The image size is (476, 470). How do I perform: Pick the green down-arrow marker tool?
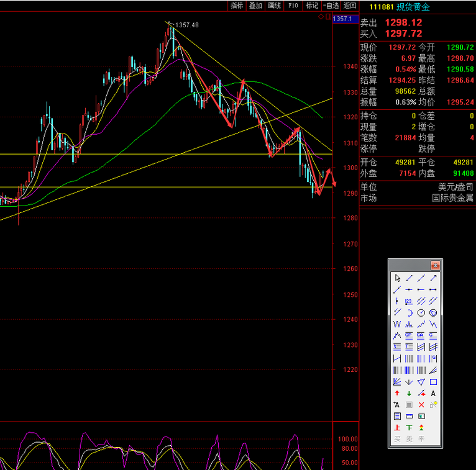coord(409,393)
